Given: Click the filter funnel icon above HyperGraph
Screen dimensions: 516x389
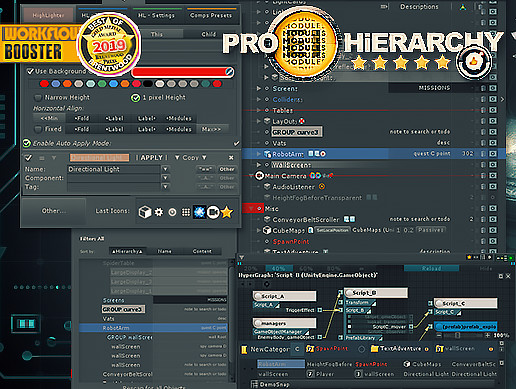Looking at the screenshot, I should 242,257.
